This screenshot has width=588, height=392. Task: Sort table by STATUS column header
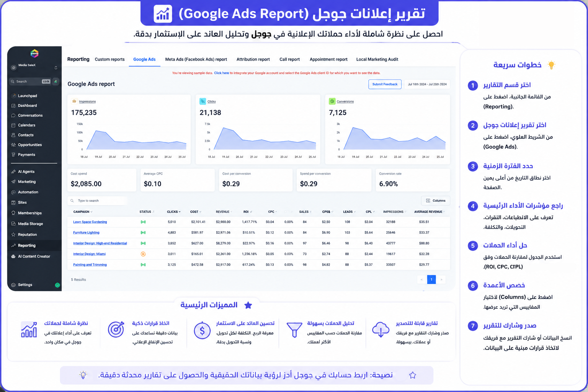pos(147,212)
